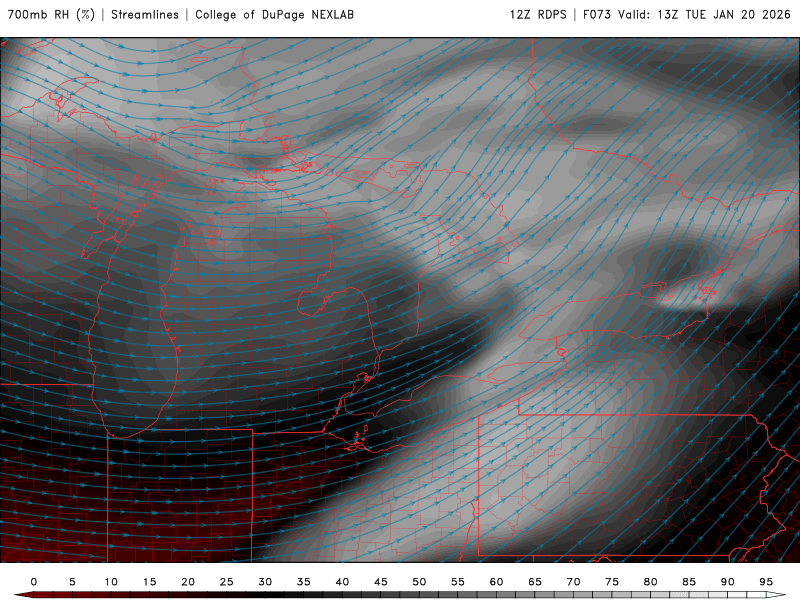Click the 60 label on legend
This screenshot has width=800, height=600.
point(496,582)
